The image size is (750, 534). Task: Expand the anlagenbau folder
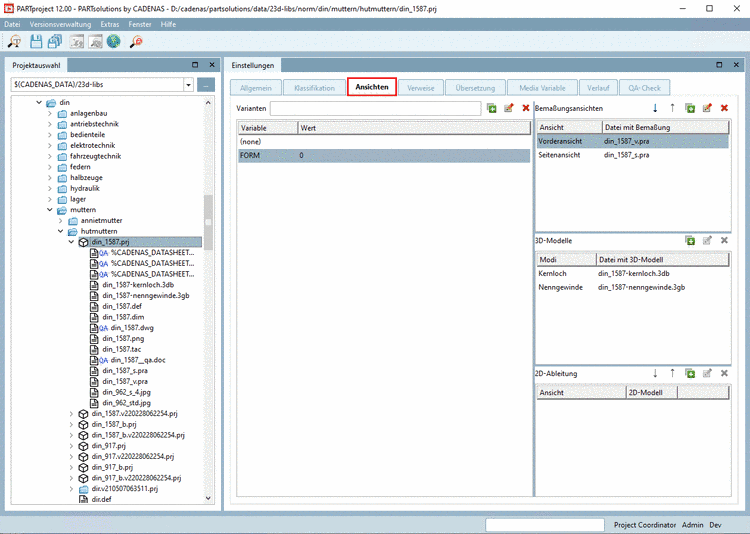(50, 113)
